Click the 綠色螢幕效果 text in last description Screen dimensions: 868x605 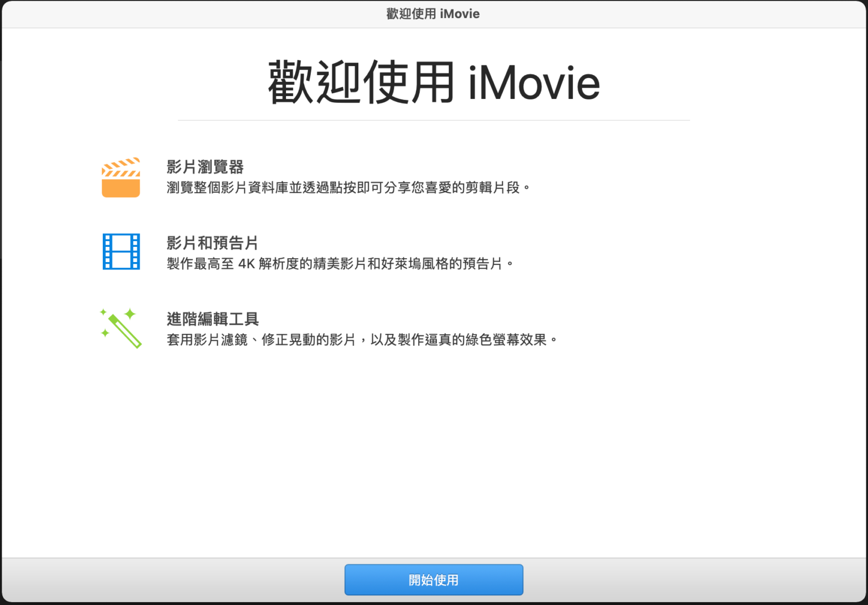pyautogui.click(x=506, y=340)
